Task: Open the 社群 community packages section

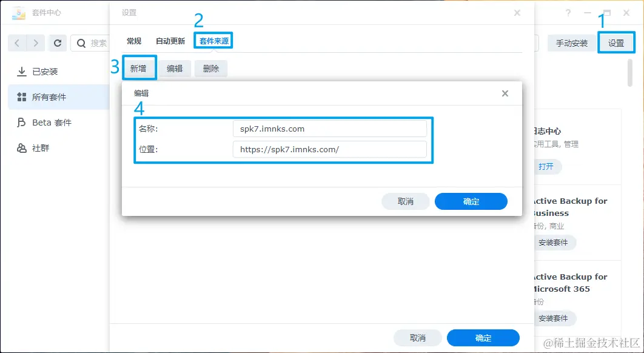Action: click(39, 148)
